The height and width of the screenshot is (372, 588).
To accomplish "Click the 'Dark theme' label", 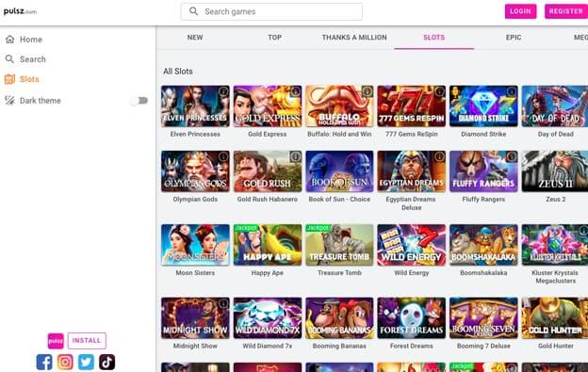I will 41,101.
